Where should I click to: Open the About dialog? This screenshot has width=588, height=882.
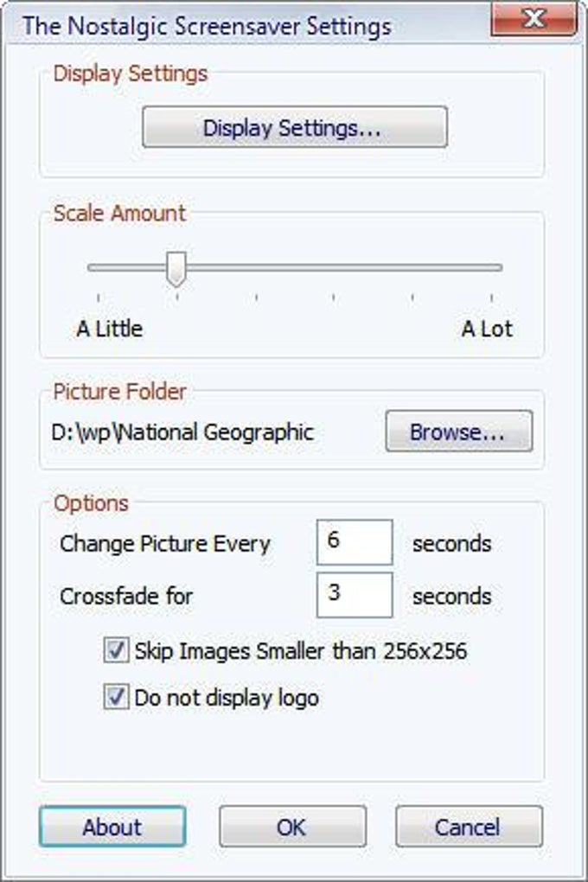pyautogui.click(x=112, y=827)
